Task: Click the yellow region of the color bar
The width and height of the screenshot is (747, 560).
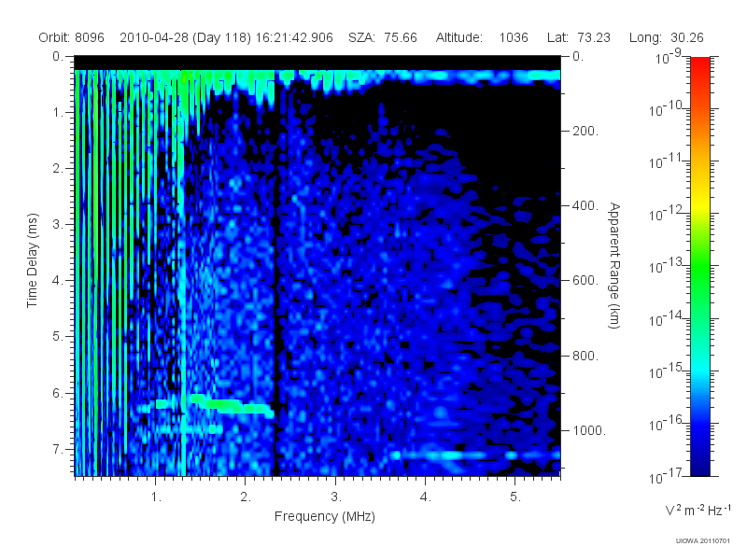Action: (x=699, y=203)
